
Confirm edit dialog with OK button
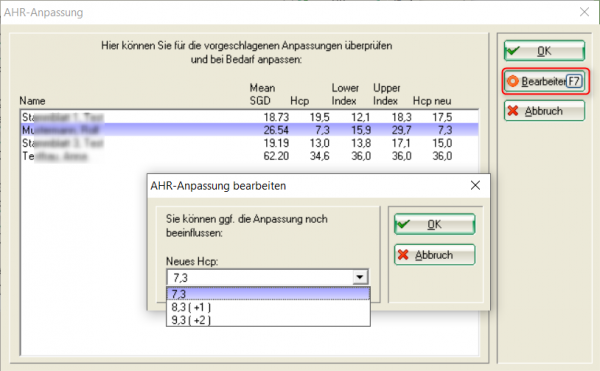tap(434, 224)
